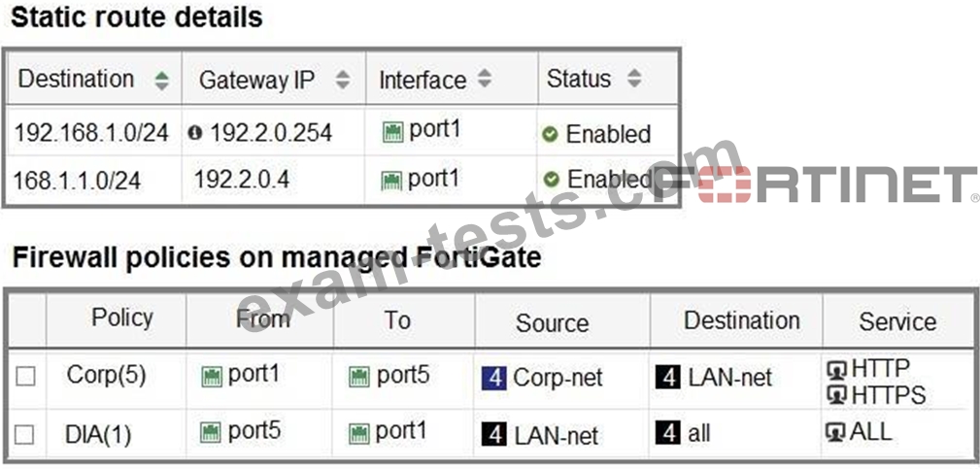Viewport: 980px width, 469px height.
Task: Check the Corp(5) policy checkbox
Action: click(x=25, y=377)
